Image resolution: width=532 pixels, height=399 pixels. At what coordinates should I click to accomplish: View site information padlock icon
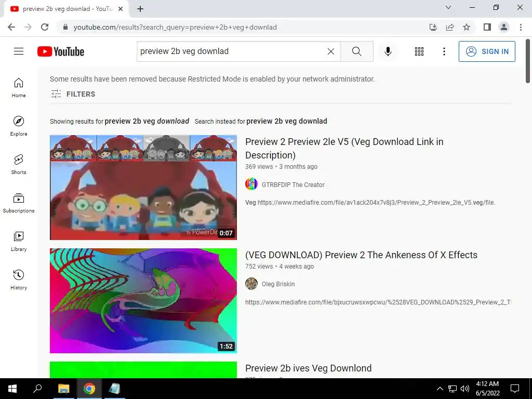65,27
